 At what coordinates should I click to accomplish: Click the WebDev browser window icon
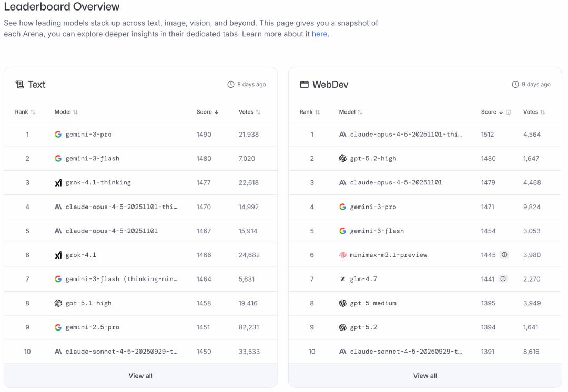pyautogui.click(x=304, y=85)
